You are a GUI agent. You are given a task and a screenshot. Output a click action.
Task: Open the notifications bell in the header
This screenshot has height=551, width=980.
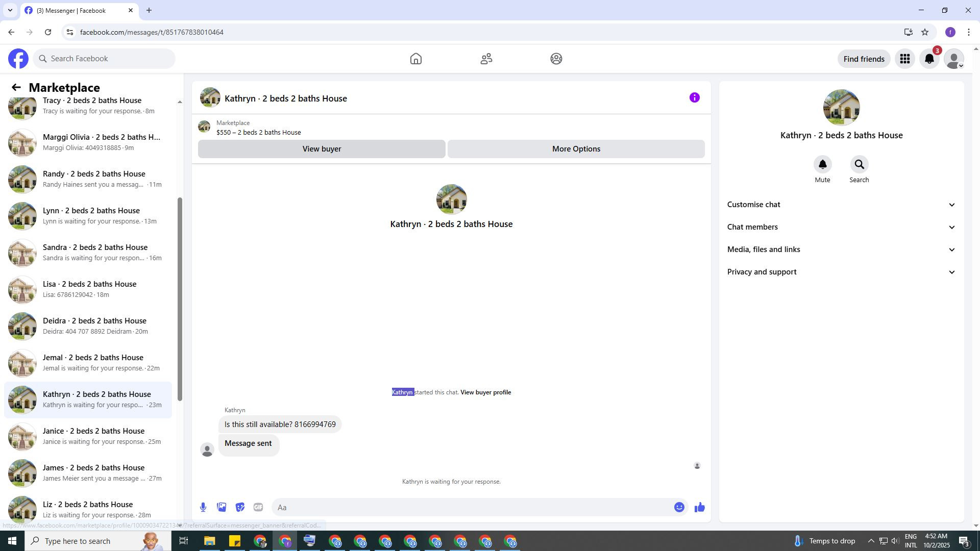point(929,59)
